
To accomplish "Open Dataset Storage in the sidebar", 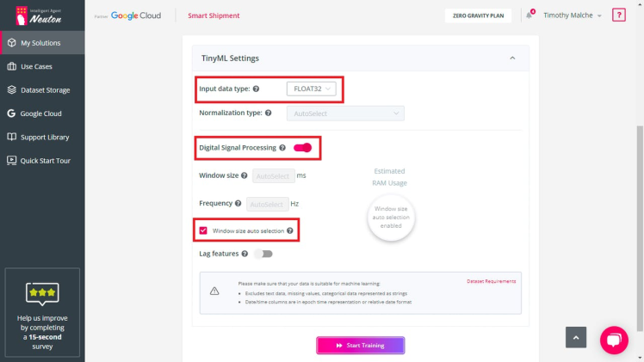I will point(45,89).
